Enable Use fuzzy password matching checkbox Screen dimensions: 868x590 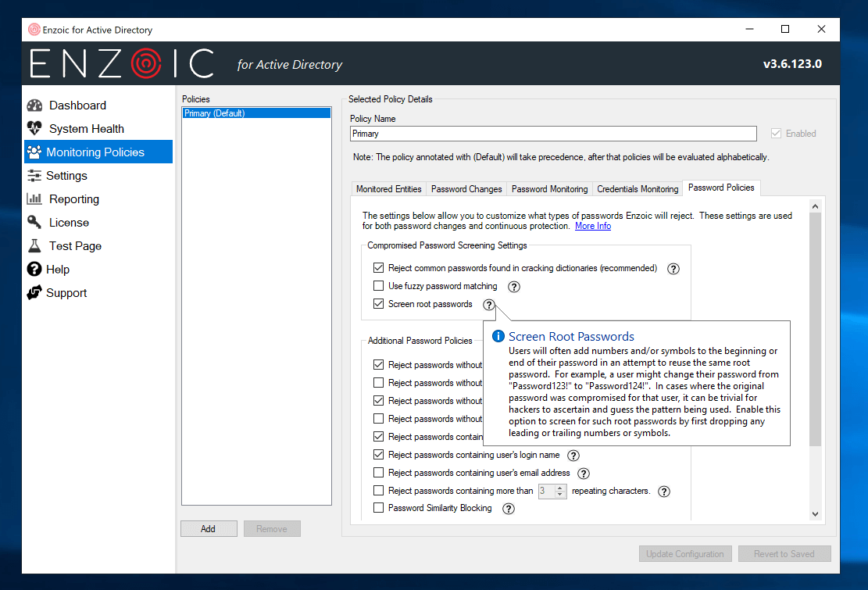379,286
